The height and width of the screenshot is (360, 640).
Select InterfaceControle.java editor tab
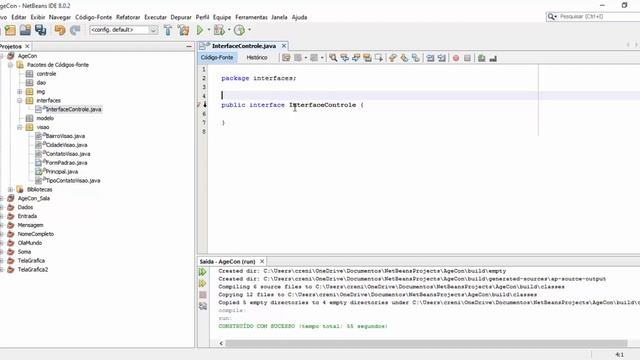tap(244, 46)
